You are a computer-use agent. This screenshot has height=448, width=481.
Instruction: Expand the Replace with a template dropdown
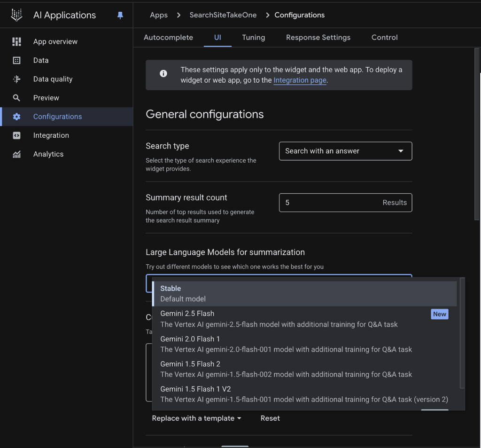coord(196,418)
